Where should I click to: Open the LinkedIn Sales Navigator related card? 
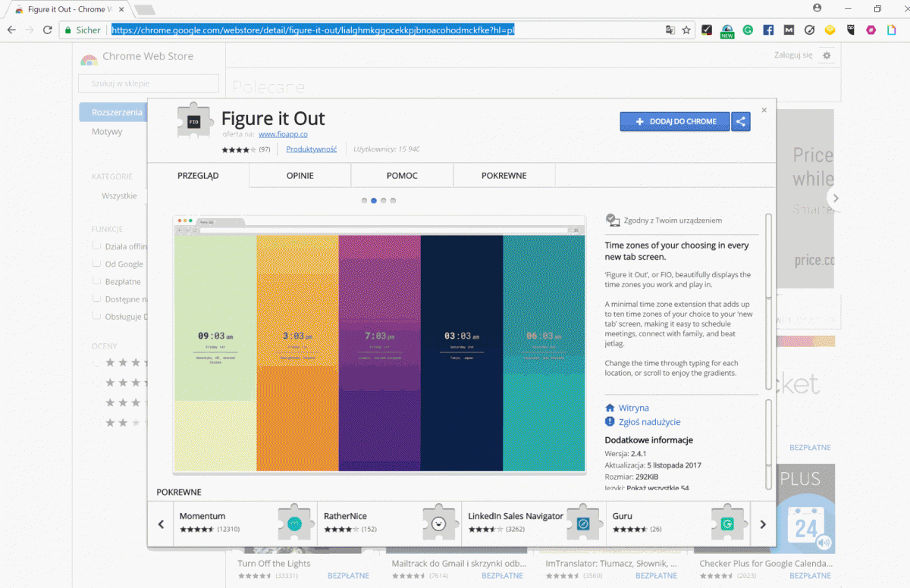tap(533, 524)
